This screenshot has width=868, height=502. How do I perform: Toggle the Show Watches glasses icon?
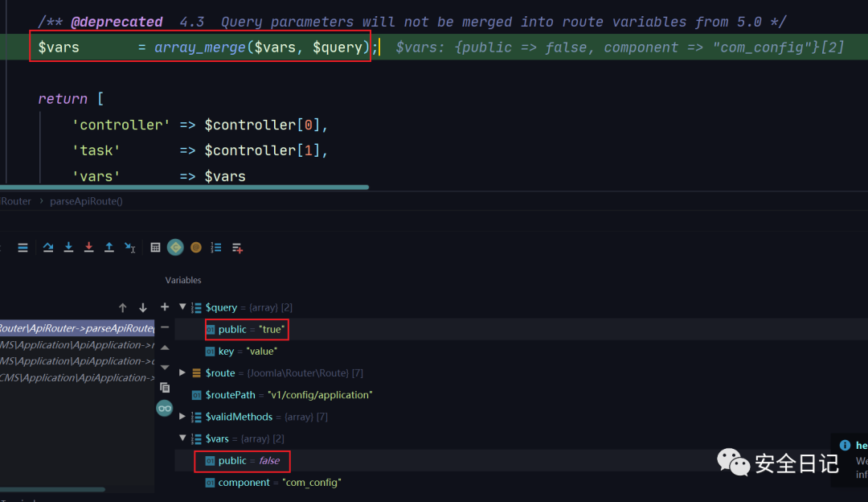tap(165, 408)
